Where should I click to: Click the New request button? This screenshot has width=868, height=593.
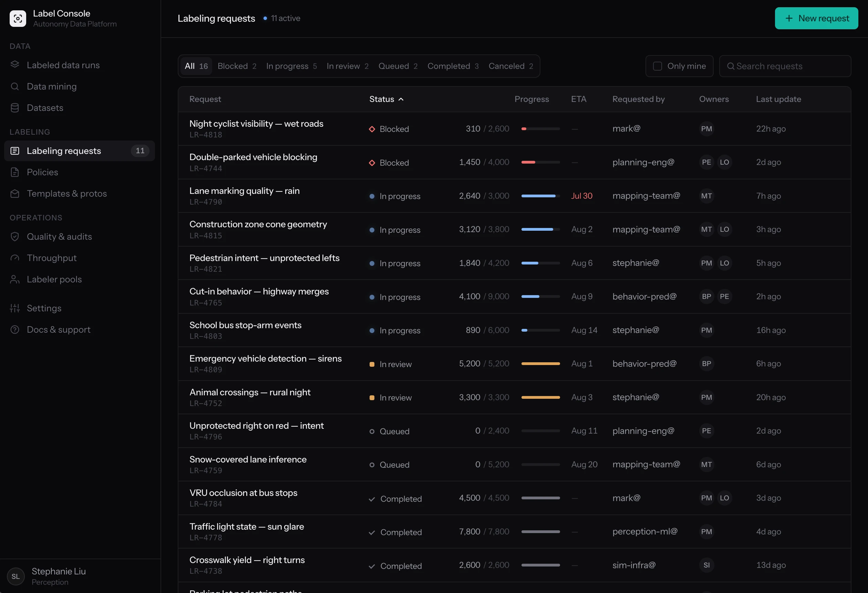click(816, 18)
